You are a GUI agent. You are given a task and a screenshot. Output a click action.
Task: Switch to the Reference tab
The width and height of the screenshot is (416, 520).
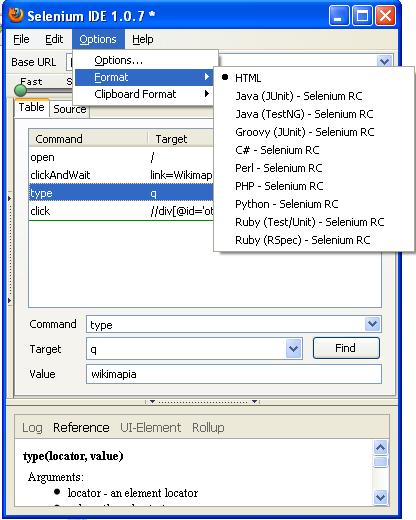[81, 427]
